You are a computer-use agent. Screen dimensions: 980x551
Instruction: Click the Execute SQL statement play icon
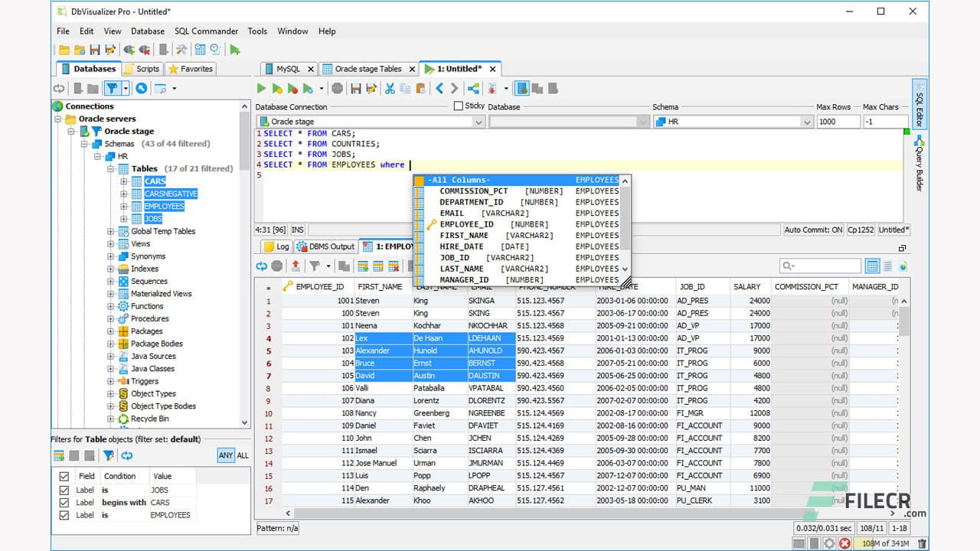coord(261,88)
